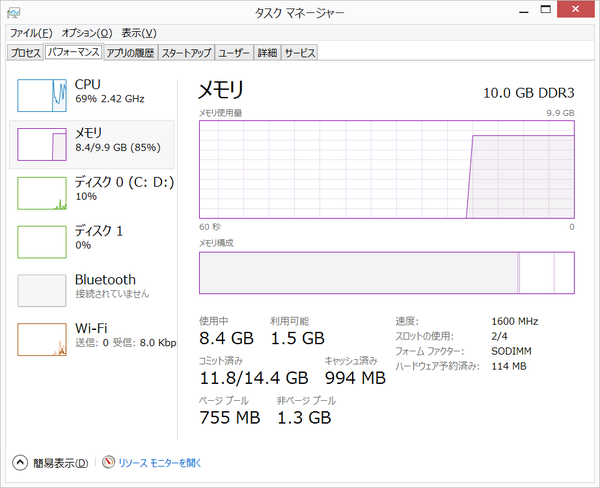Switch to the スタートアップ tab
This screenshot has height=488, width=600.
[x=186, y=52]
